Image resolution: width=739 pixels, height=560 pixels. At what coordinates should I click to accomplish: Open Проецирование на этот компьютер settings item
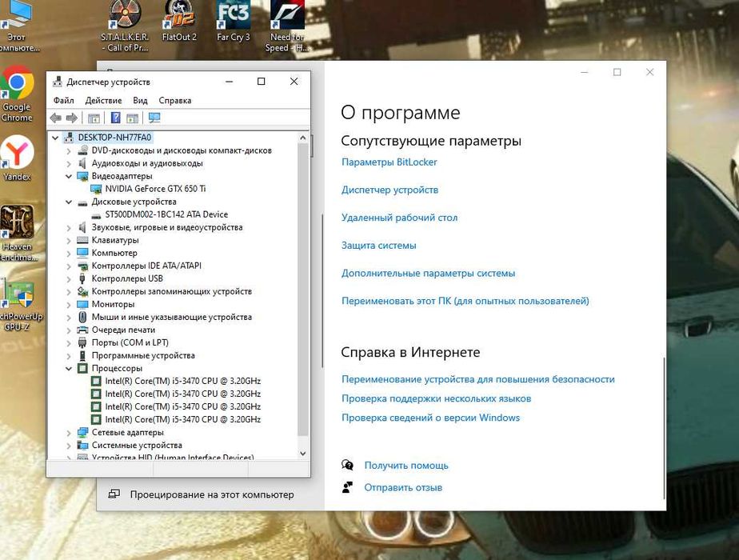pos(210,494)
